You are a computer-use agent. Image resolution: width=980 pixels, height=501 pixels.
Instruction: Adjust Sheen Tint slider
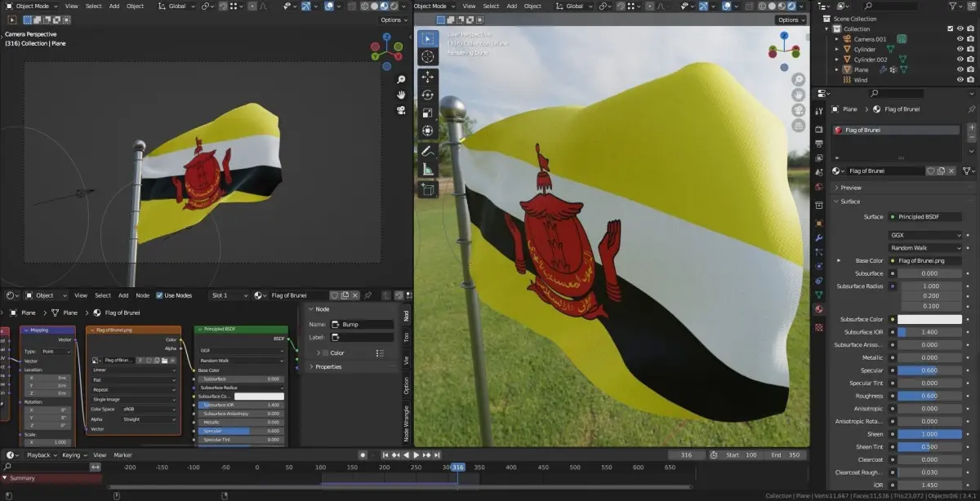point(929,446)
